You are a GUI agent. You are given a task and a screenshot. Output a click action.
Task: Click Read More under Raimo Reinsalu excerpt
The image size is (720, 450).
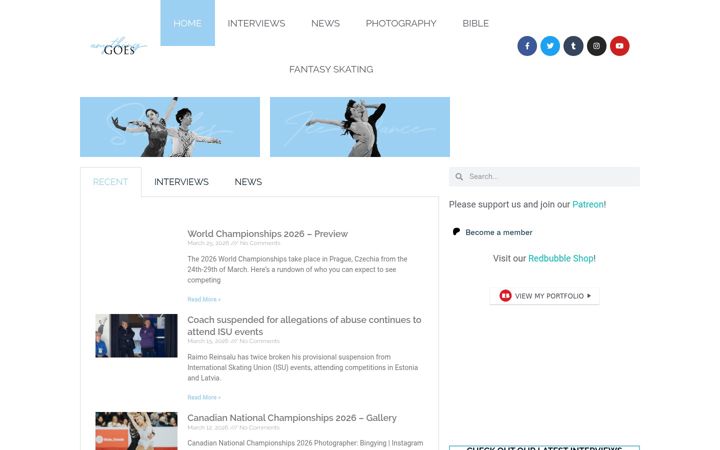pos(204,397)
